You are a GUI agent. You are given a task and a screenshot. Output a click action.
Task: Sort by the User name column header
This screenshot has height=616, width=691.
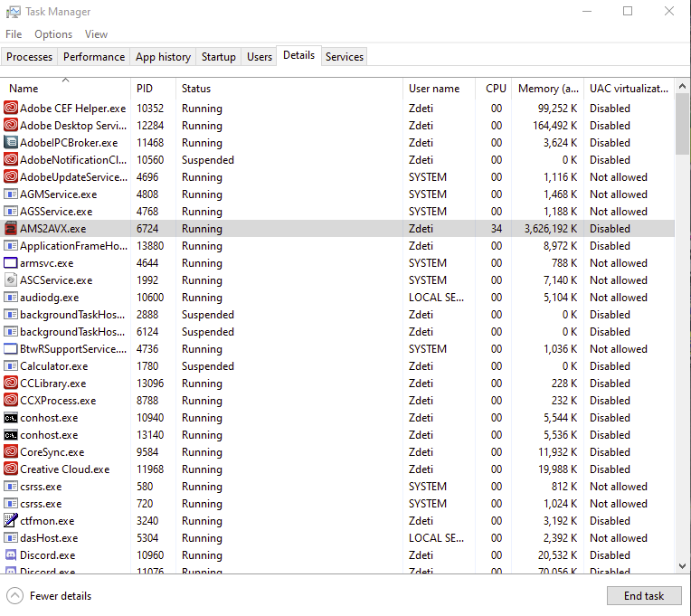pos(439,88)
